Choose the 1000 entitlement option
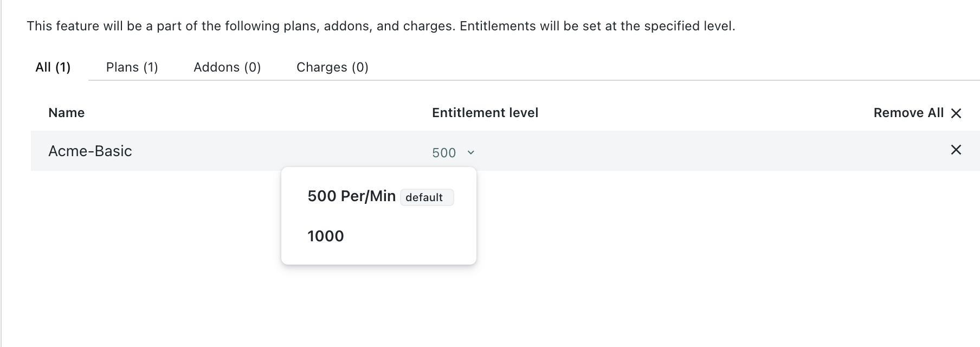 coord(326,236)
